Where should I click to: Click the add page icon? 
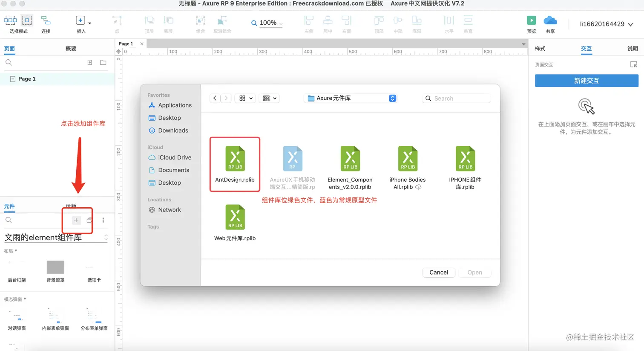click(89, 62)
